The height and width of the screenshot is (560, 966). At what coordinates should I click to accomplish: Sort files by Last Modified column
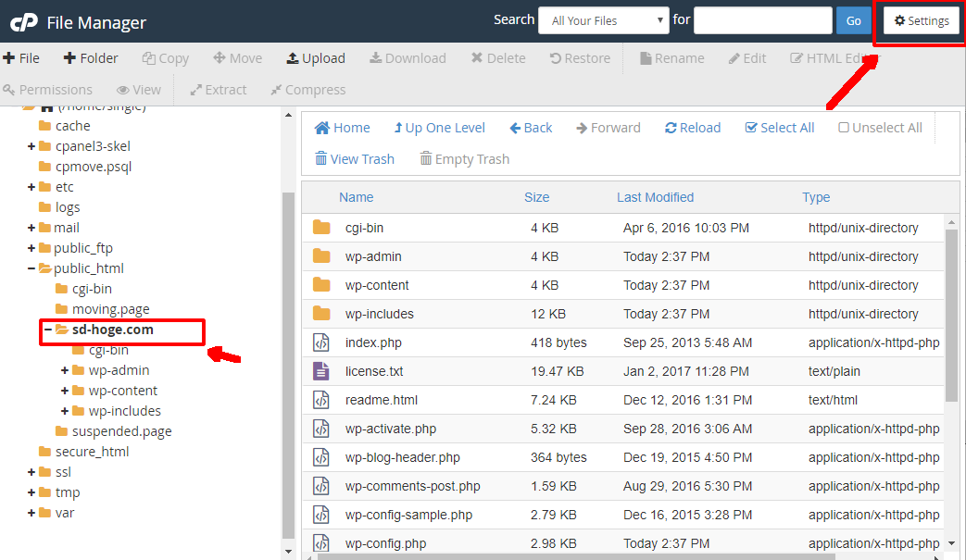click(x=655, y=197)
